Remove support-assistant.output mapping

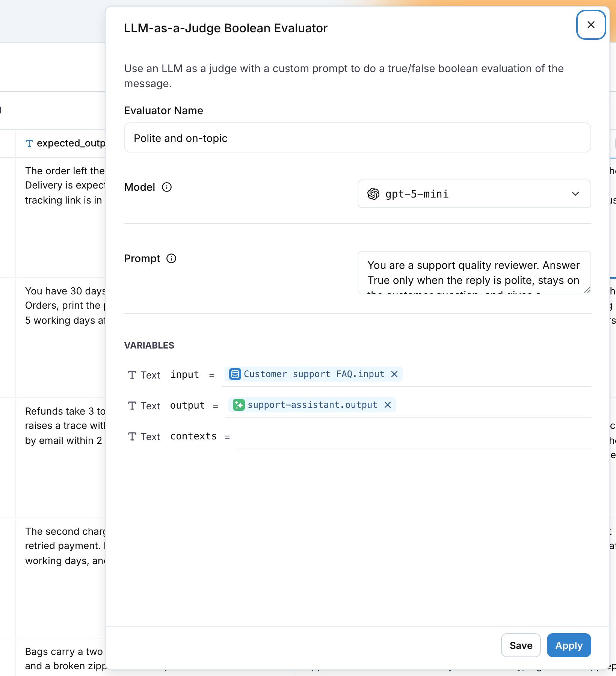click(388, 405)
